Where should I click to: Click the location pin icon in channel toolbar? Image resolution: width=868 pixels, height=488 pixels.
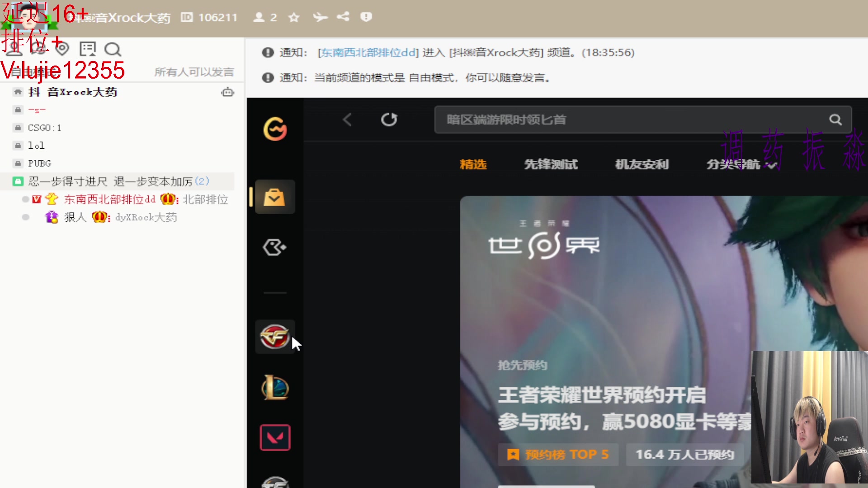62,48
